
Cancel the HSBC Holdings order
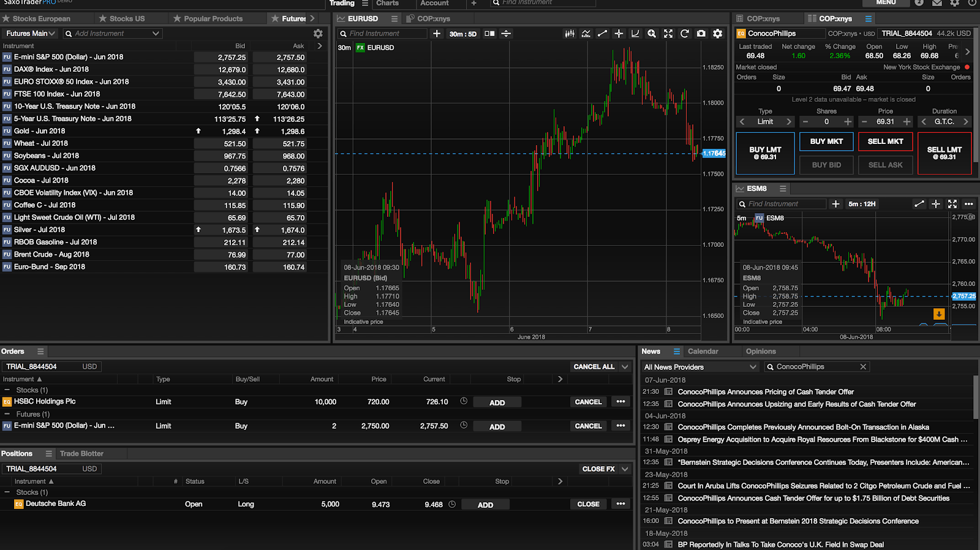pyautogui.click(x=588, y=402)
